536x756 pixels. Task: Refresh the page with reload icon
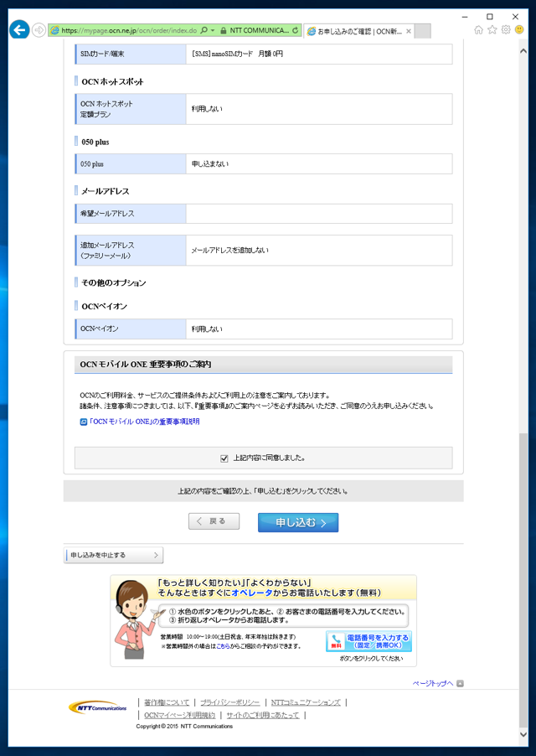[x=295, y=30]
